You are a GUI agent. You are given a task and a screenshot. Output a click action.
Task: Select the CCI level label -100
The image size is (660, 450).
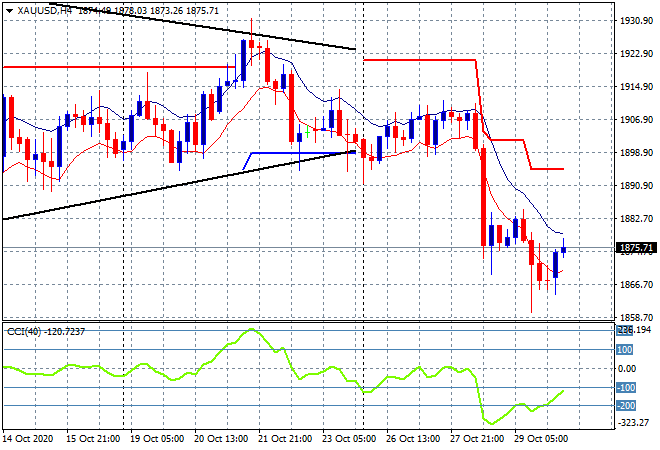pyautogui.click(x=626, y=387)
